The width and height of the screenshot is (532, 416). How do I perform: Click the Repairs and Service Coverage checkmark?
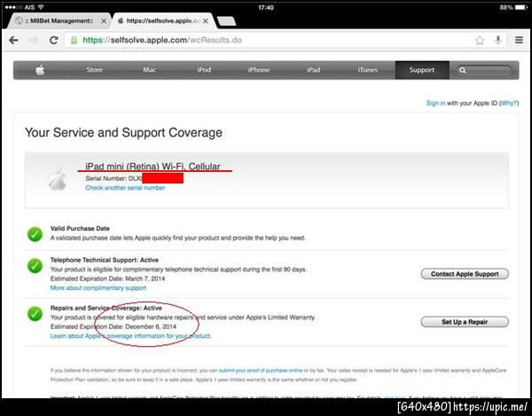tap(35, 313)
